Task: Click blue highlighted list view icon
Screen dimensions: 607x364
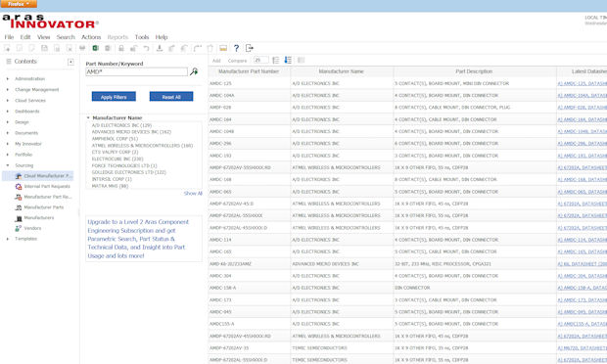Action: click(288, 60)
